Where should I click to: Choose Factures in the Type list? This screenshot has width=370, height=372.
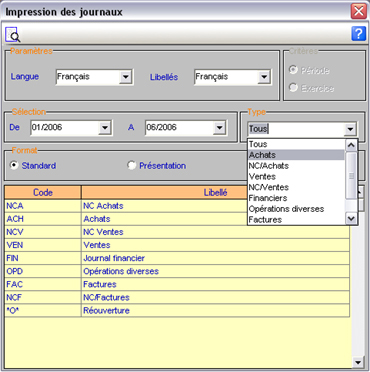[296, 220]
